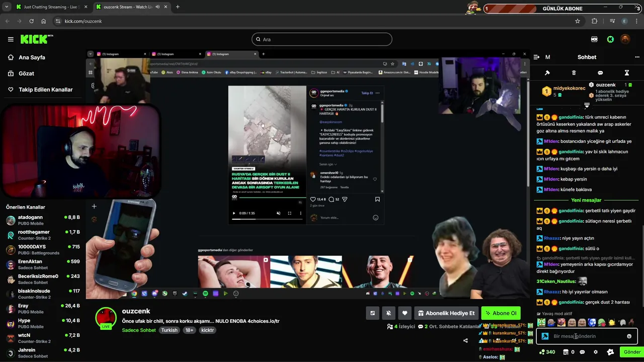Click the Sadece Sohbet category link

[139, 330]
